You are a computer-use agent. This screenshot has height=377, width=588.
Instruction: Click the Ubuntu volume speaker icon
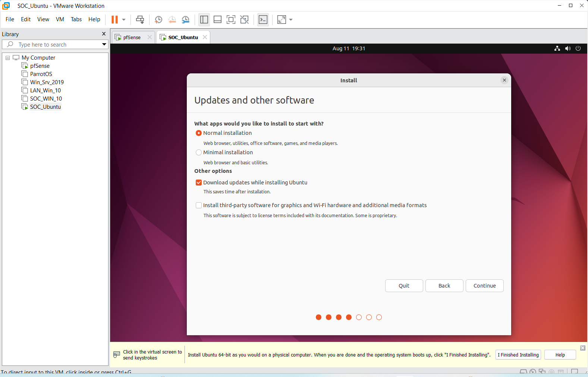pyautogui.click(x=567, y=48)
